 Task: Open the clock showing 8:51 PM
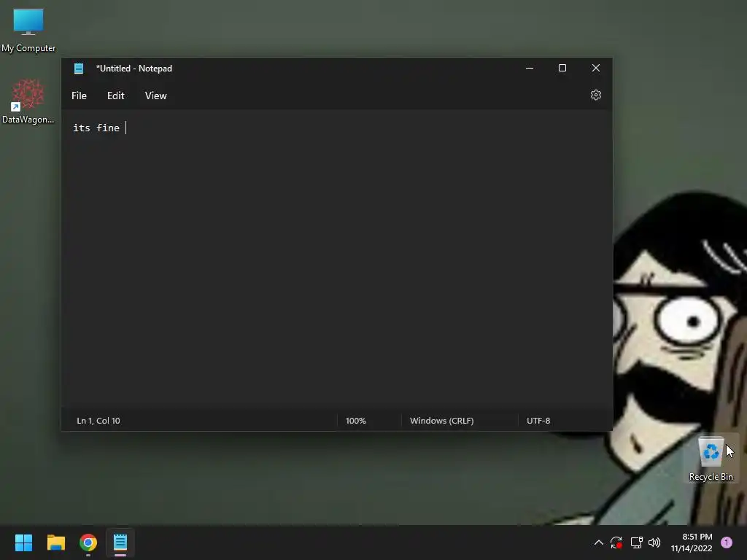(692, 542)
